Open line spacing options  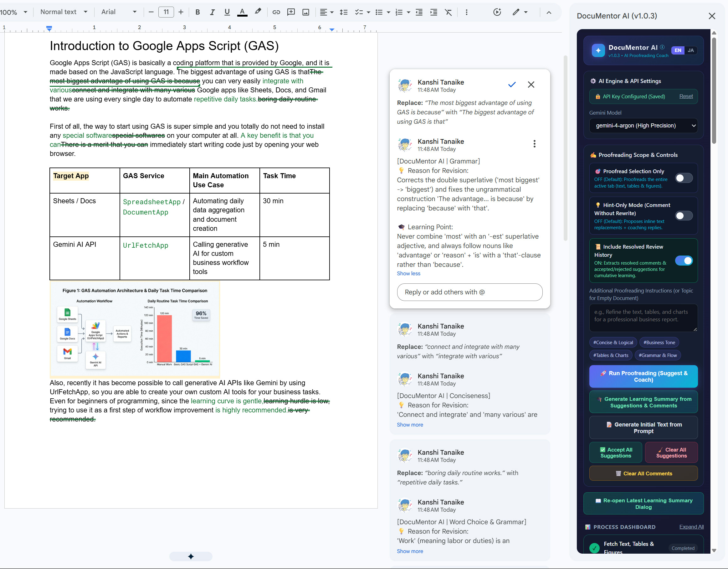coord(344,12)
